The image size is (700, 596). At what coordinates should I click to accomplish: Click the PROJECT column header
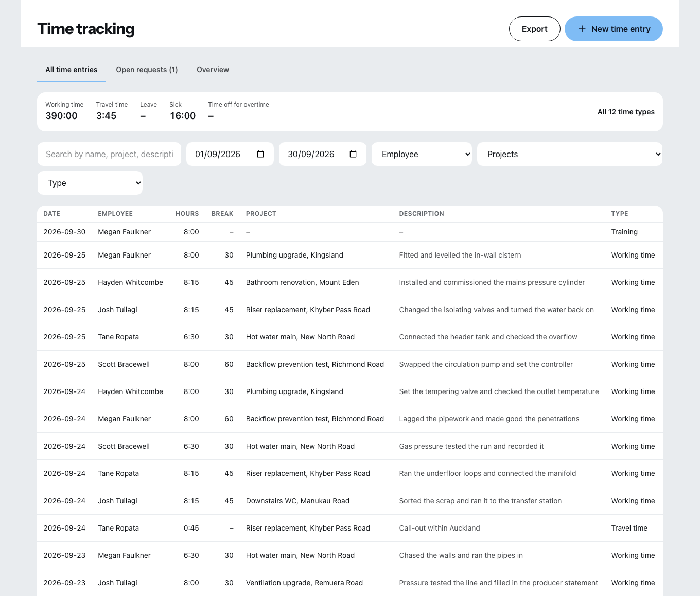pyautogui.click(x=261, y=214)
